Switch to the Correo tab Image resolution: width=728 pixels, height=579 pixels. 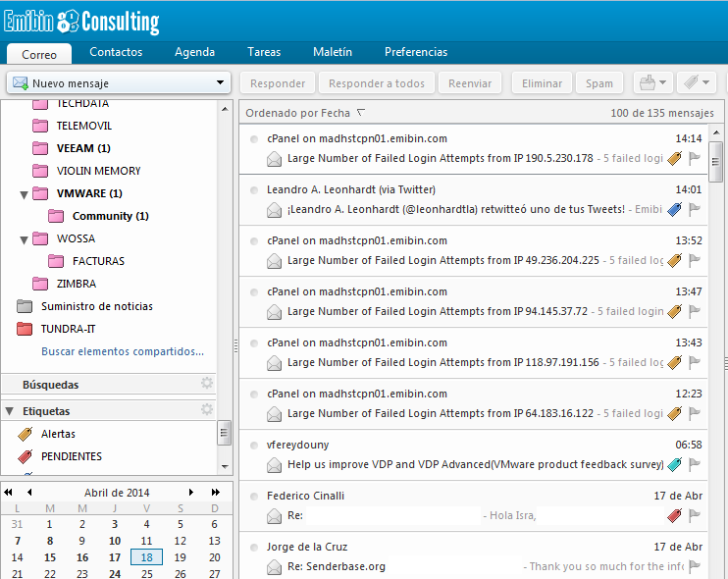pos(39,54)
